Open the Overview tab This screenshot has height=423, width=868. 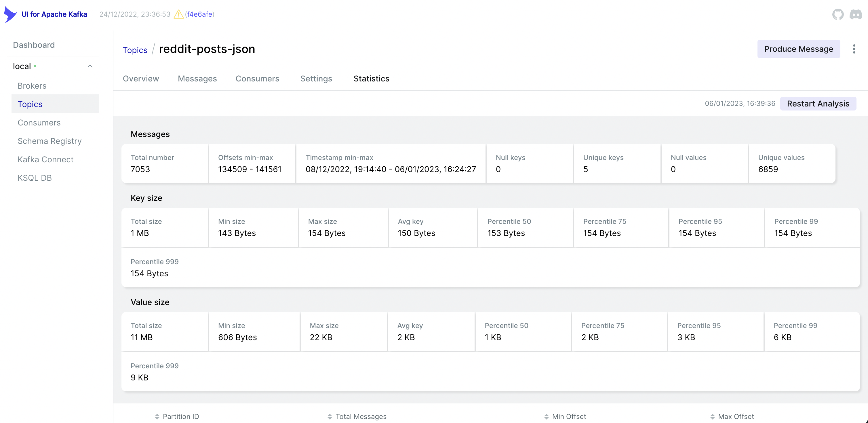(141, 79)
